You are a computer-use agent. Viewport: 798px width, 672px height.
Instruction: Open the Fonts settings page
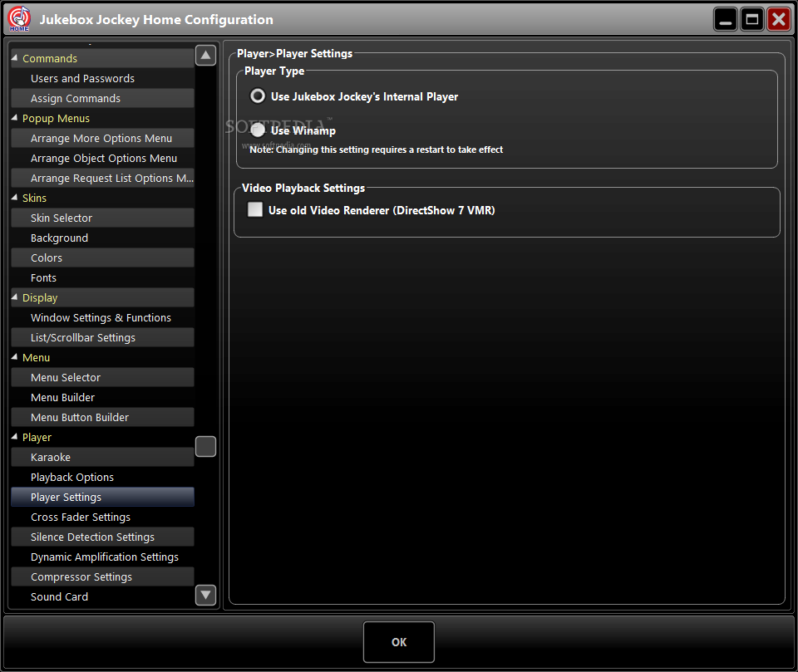(103, 277)
